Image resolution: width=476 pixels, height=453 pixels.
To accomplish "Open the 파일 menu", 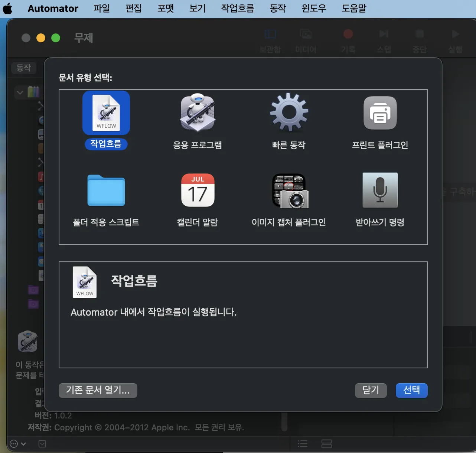I will [102, 8].
